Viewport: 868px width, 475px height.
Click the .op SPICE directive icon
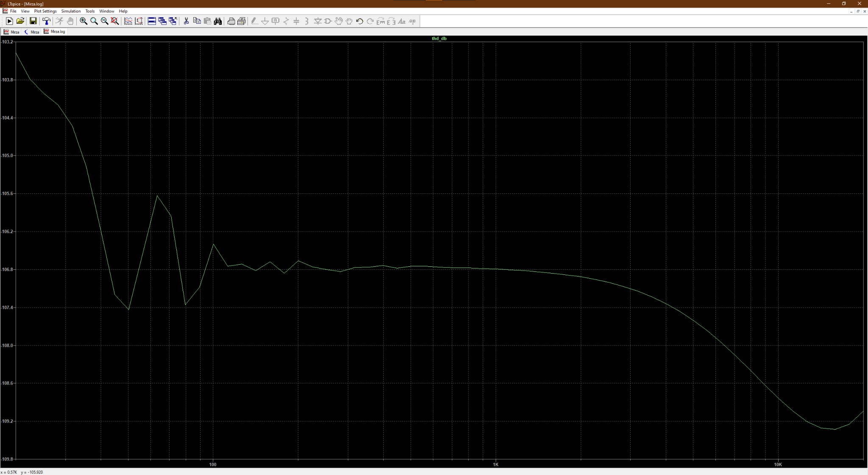[412, 21]
